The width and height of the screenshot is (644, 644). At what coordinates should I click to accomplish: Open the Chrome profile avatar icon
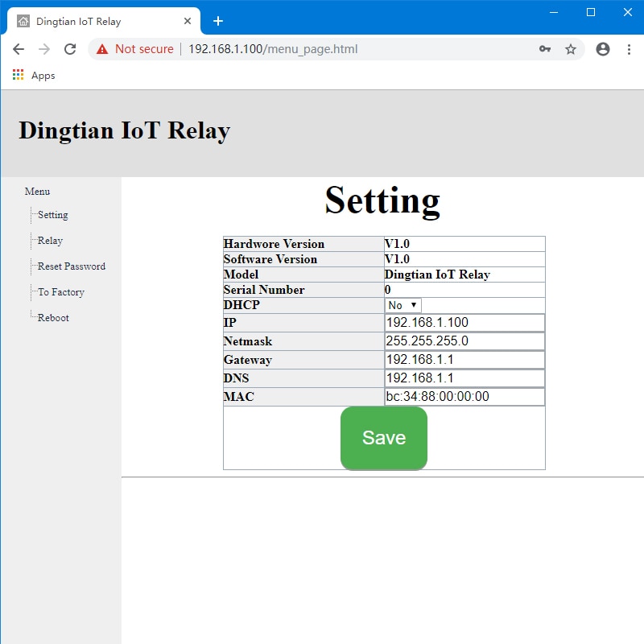[x=602, y=49]
